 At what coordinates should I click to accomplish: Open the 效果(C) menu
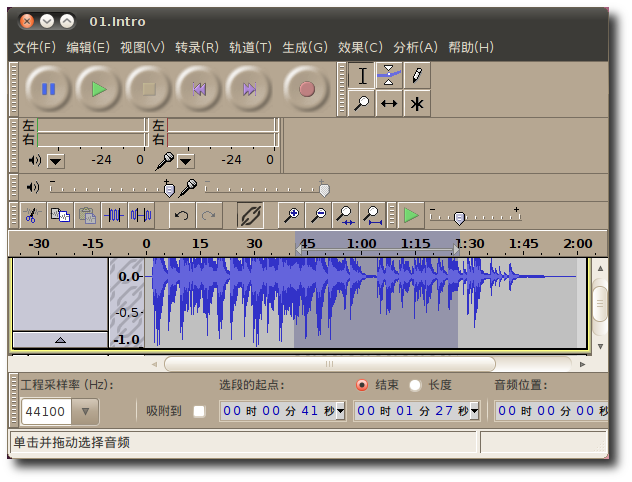[360, 47]
